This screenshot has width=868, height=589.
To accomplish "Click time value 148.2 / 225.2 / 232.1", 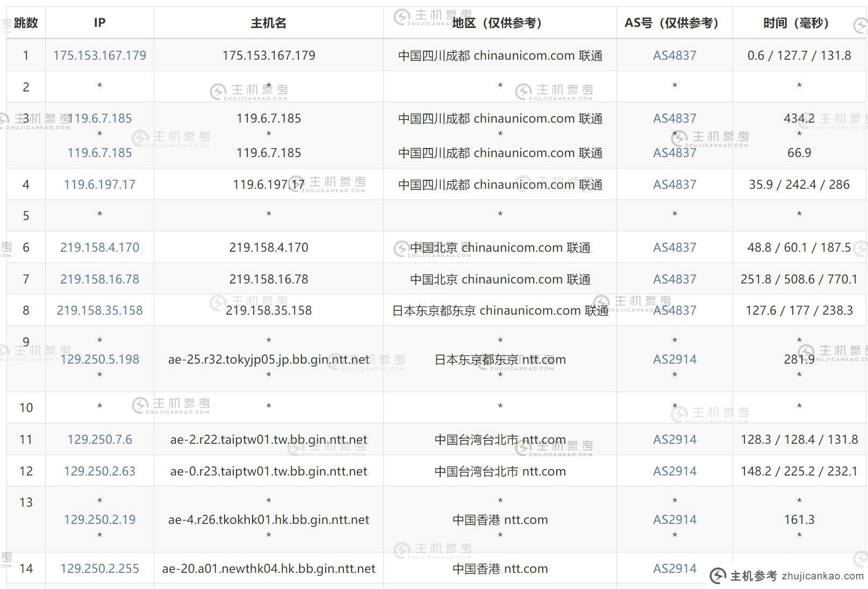I will click(799, 471).
